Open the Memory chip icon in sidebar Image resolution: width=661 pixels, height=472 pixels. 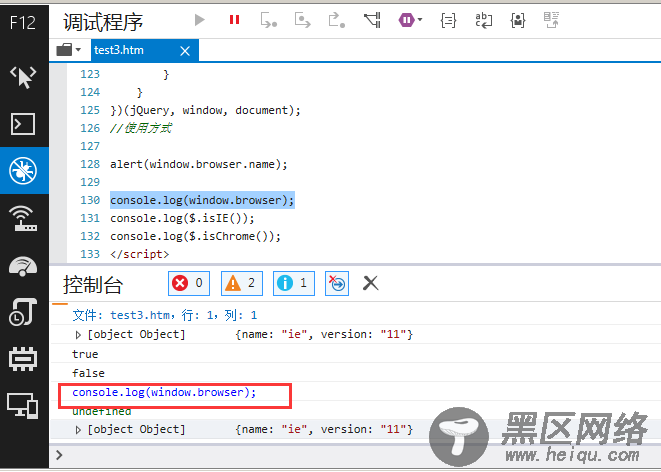(23, 359)
